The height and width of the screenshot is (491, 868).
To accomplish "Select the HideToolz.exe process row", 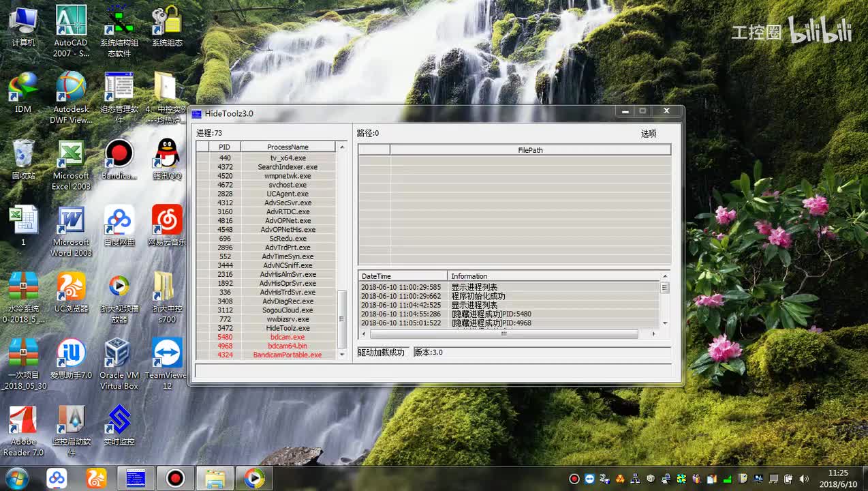I will 266,328.
